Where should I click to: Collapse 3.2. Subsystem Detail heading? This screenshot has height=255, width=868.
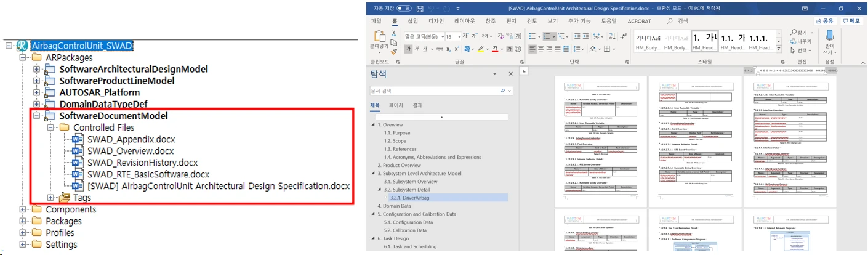pyautogui.click(x=380, y=190)
